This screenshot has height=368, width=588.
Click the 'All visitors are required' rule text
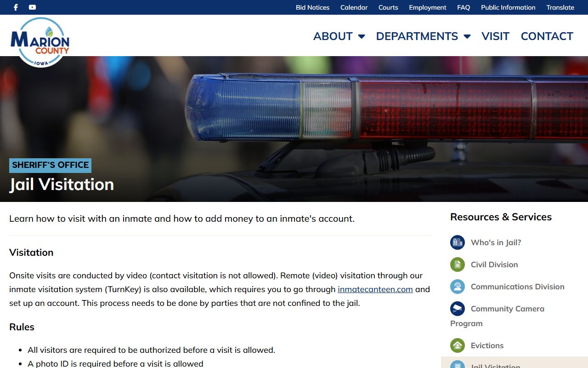coord(151,350)
